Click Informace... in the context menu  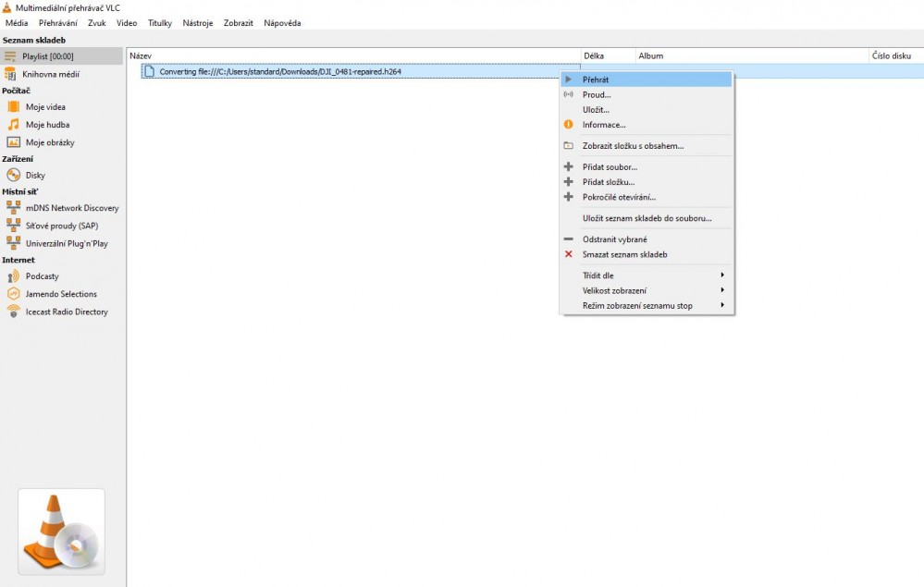[x=604, y=125]
